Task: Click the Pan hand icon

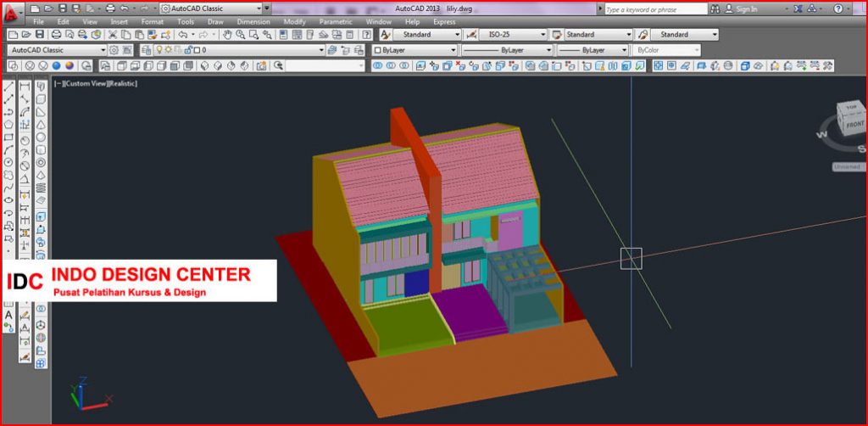Action: click(227, 35)
